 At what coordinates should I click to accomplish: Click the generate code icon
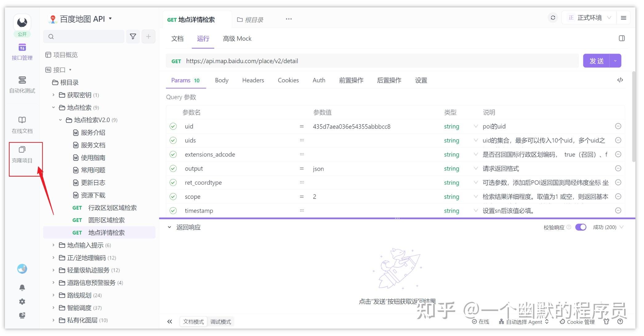tap(620, 80)
